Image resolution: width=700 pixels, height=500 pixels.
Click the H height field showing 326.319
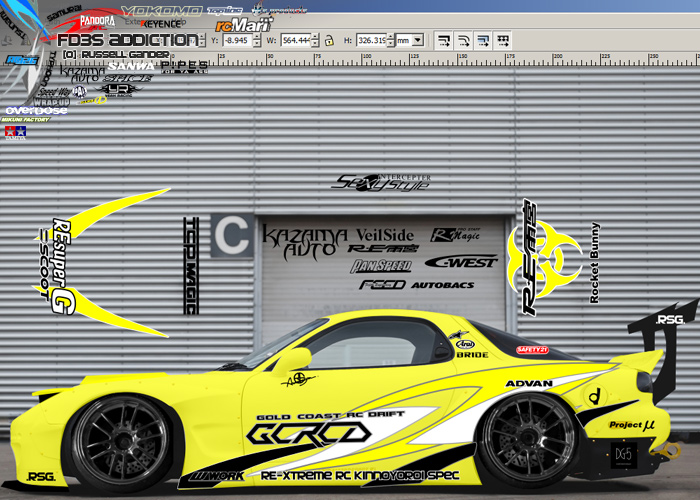(371, 40)
